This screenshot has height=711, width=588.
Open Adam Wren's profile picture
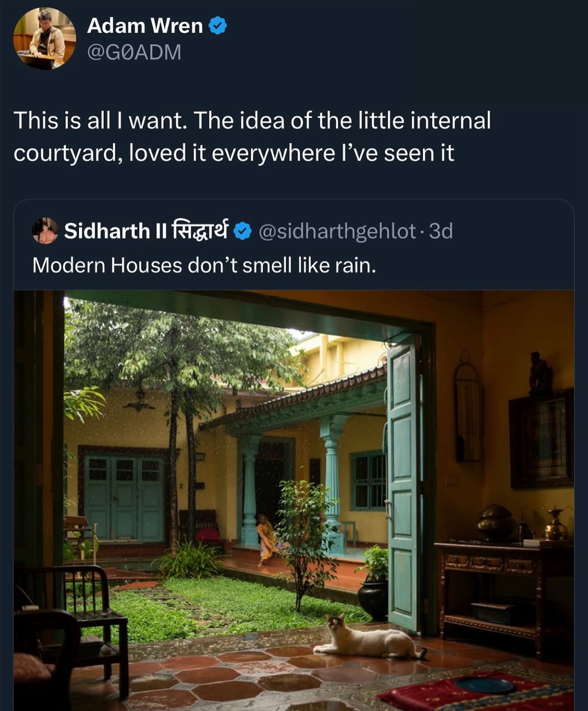tap(45, 39)
